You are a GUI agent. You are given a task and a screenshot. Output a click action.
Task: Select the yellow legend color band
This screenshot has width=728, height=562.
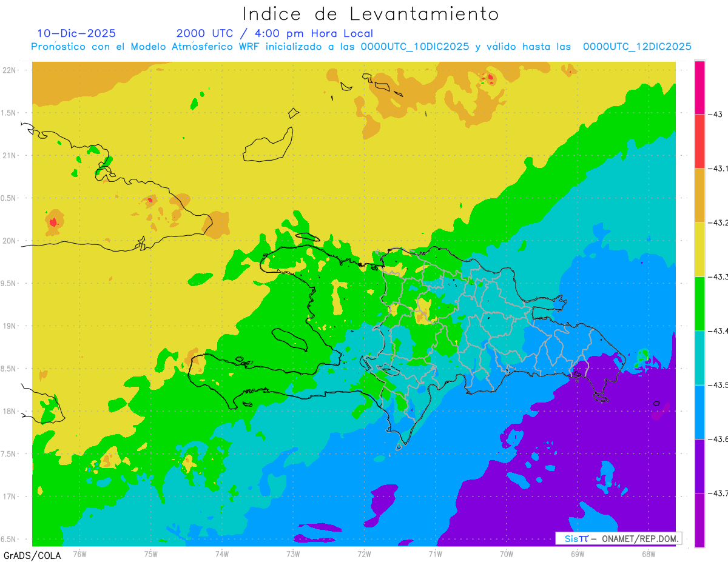[x=699, y=249]
